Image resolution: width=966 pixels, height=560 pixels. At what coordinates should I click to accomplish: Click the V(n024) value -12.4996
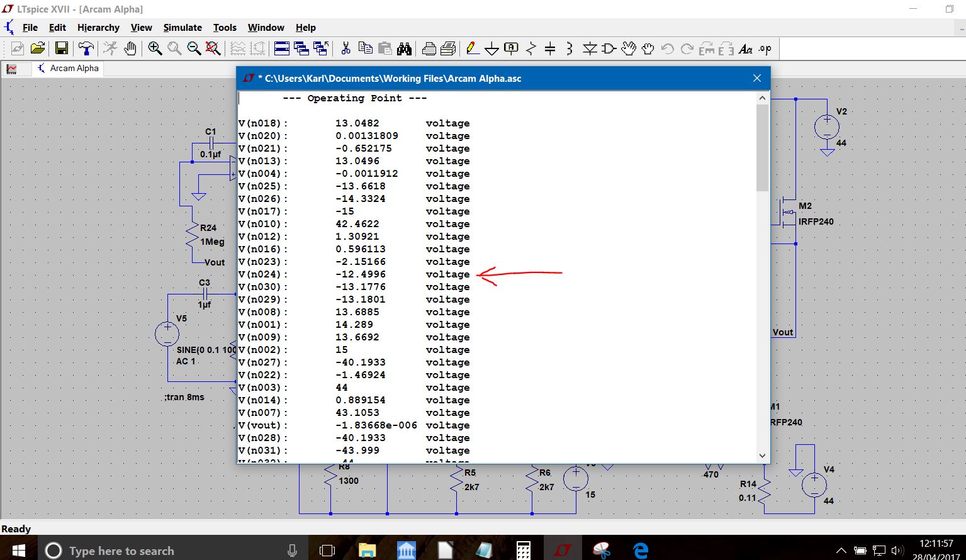(x=361, y=274)
